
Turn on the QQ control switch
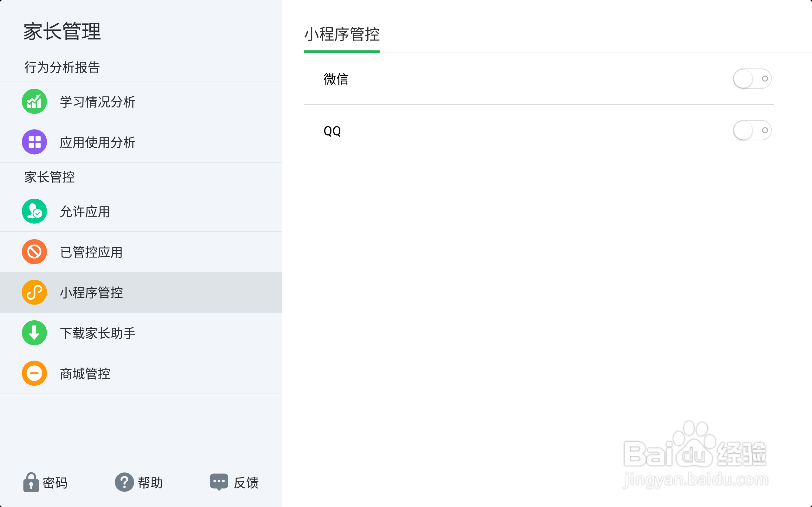click(752, 131)
